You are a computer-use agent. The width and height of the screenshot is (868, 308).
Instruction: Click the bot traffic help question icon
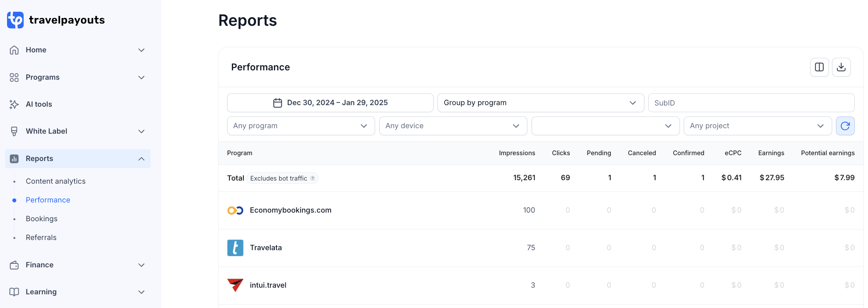(313, 178)
